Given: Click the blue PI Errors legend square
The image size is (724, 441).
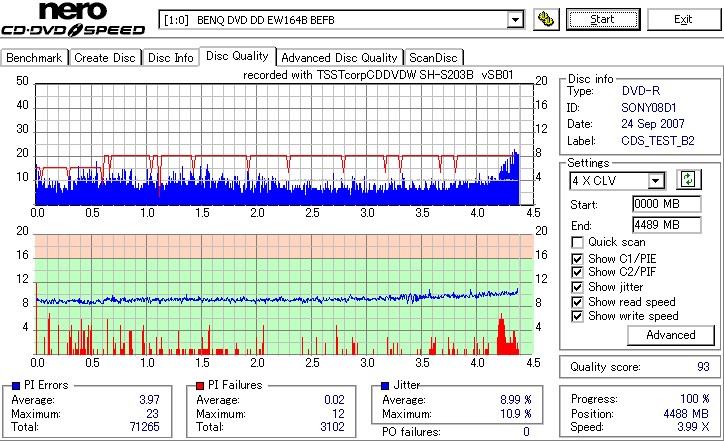Looking at the screenshot, I should click(16, 386).
